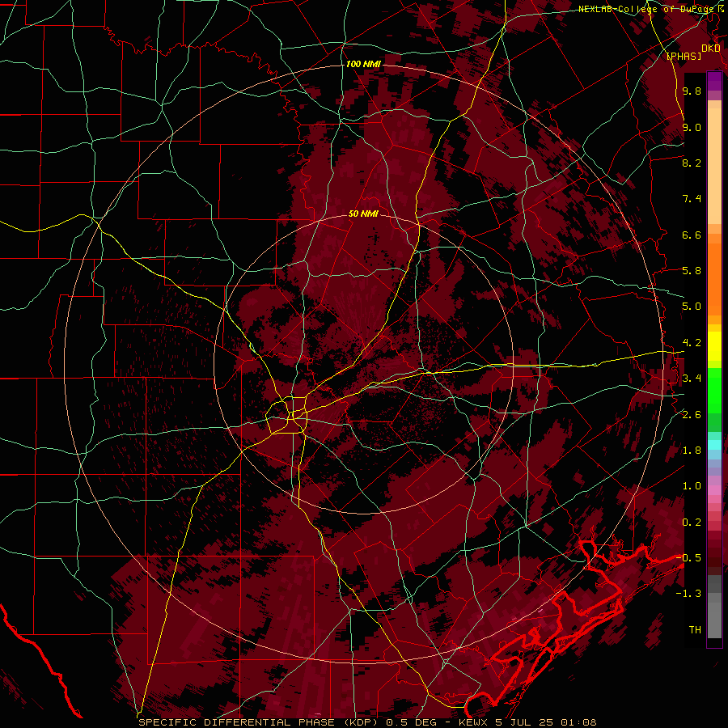Click the purple top segment of the color bar

[714, 81]
